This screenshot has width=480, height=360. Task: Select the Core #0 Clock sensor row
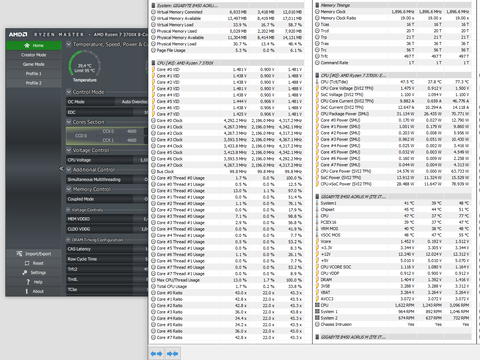coord(227,121)
